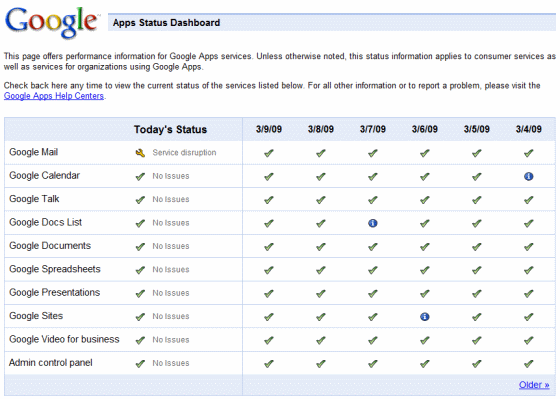Image resolution: width=560 pixels, height=399 pixels.
Task: Click the 3/8/09 column header
Action: (x=321, y=129)
